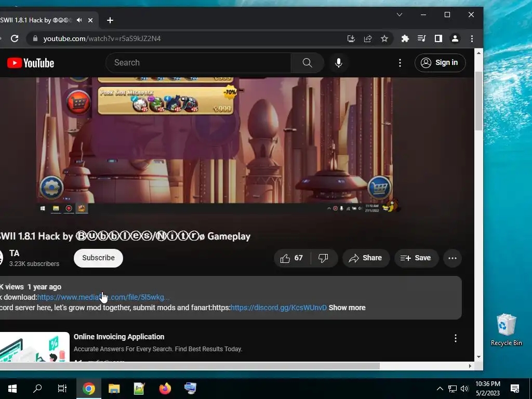Screen dimensions: 532x399
Task: Open the ad's three-dot options menu
Action: coord(455,338)
